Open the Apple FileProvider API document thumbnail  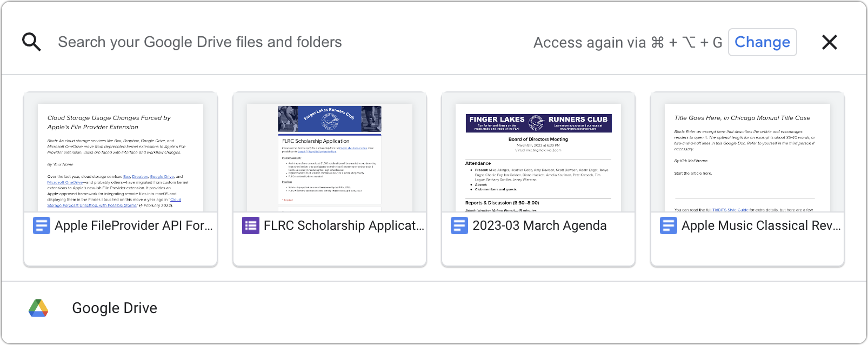click(121, 157)
